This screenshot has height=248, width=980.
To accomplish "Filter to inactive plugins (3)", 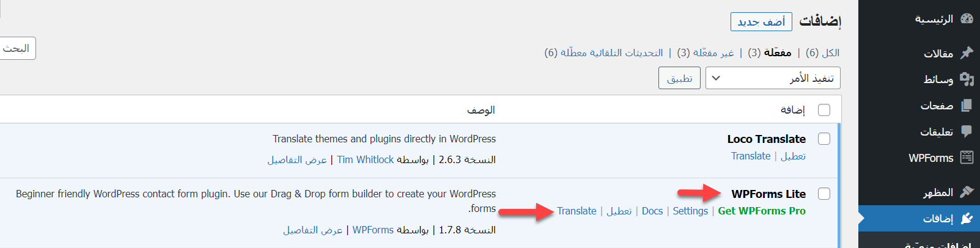I will [x=706, y=53].
